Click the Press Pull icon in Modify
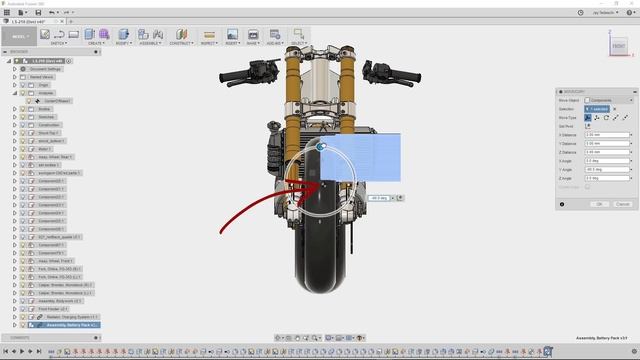 [123, 34]
